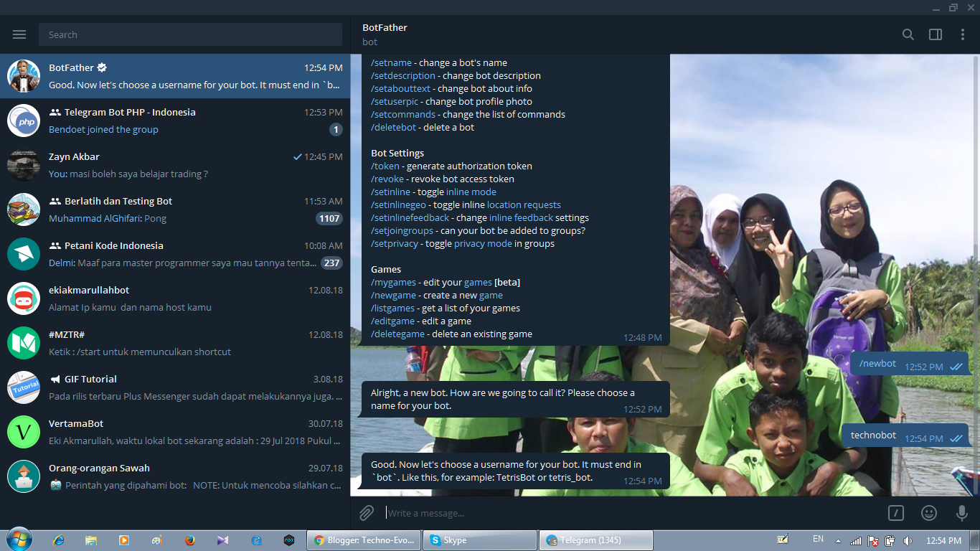980x551 pixels.
Task: Click the BotFather header title
Action: click(385, 27)
